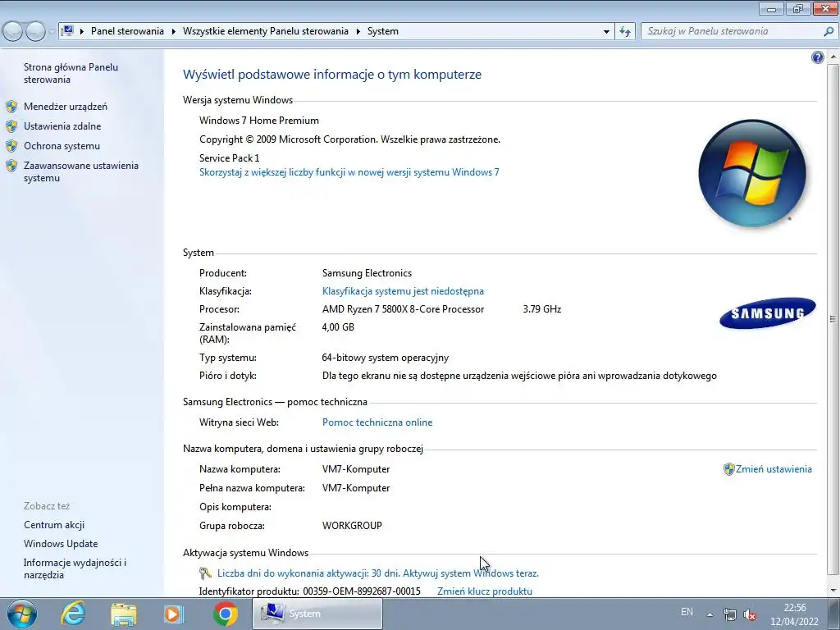This screenshot has height=630, width=840.
Task: Select text AMD Ryzen 7 5800X 8-Core Processor
Action: [403, 309]
